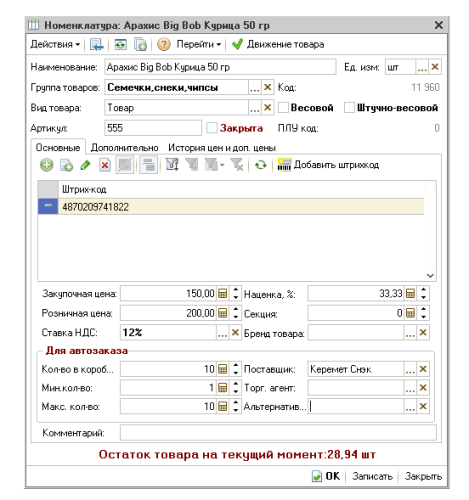Click the sort order icon in barcode toolbar
Viewport: 469px width, 500px height.
click(172, 165)
